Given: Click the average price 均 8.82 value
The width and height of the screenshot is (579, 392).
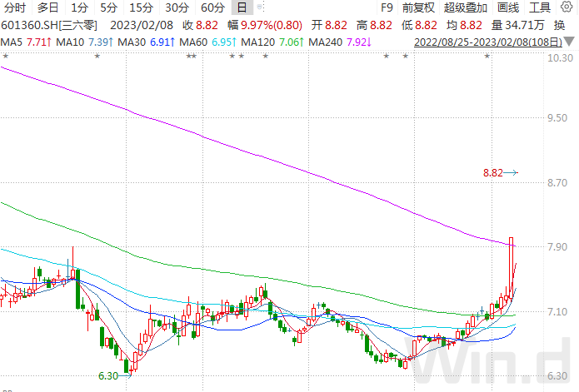Looking at the screenshot, I should [x=464, y=25].
